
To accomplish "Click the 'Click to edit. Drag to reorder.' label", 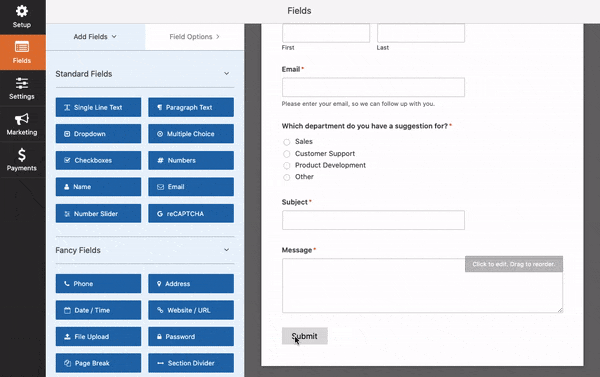I will [x=514, y=264].
